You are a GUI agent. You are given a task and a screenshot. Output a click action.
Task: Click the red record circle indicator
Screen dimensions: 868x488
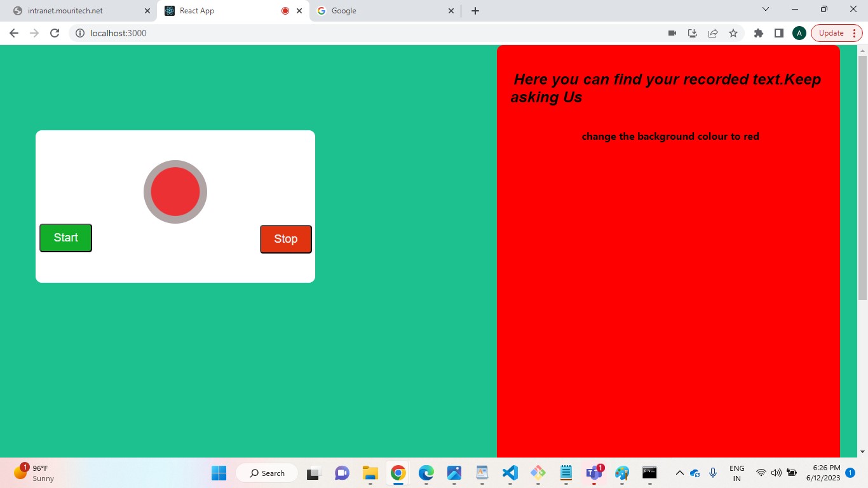click(175, 192)
